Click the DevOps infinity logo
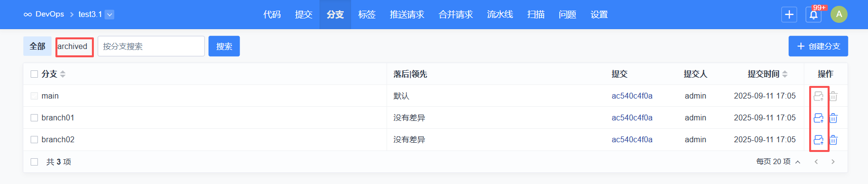 [x=28, y=15]
